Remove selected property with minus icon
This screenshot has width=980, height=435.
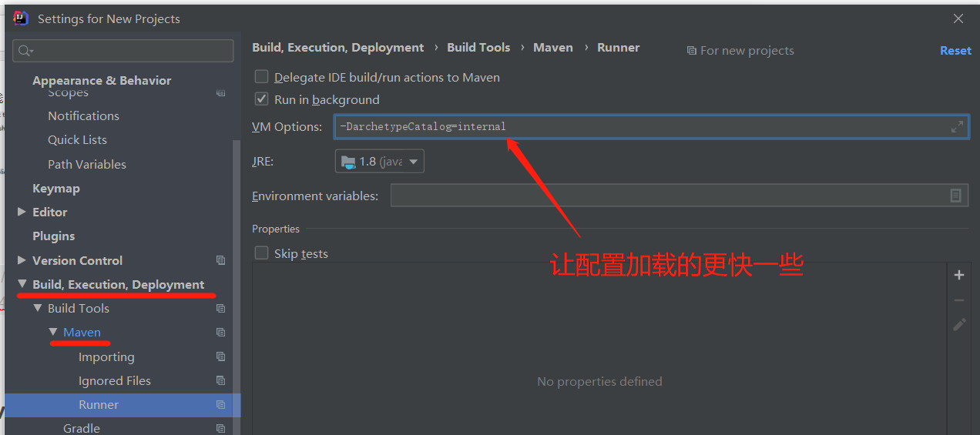coord(959,300)
